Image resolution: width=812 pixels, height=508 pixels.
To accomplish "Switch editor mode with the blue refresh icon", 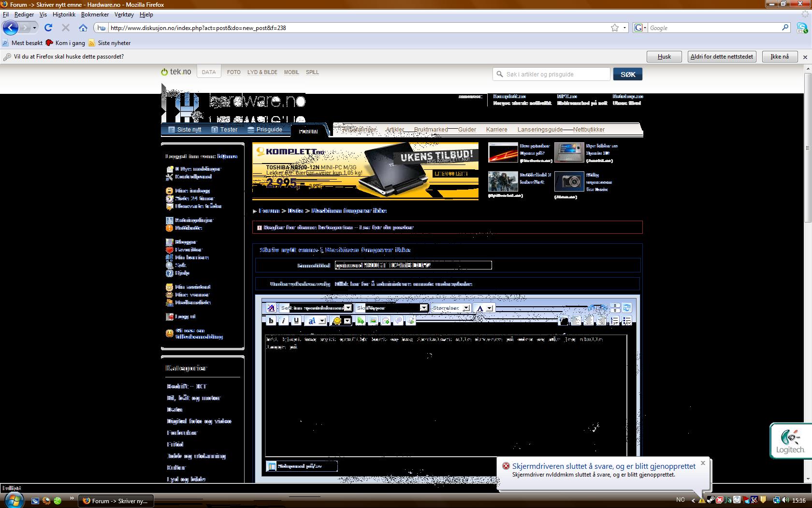I will pos(627,308).
